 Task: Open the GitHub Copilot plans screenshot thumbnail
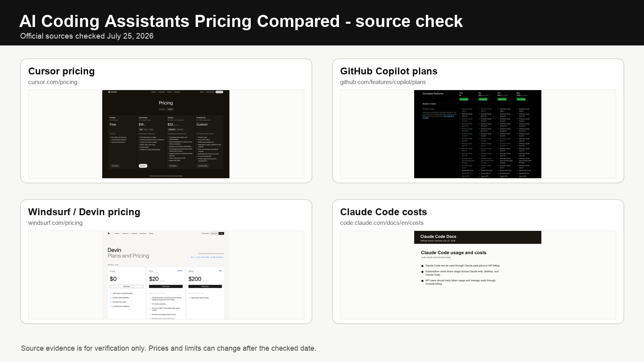(x=478, y=134)
